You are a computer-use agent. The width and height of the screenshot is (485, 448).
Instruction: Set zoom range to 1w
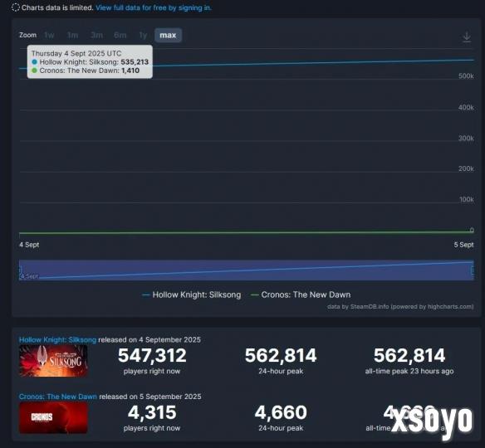pyautogui.click(x=49, y=35)
